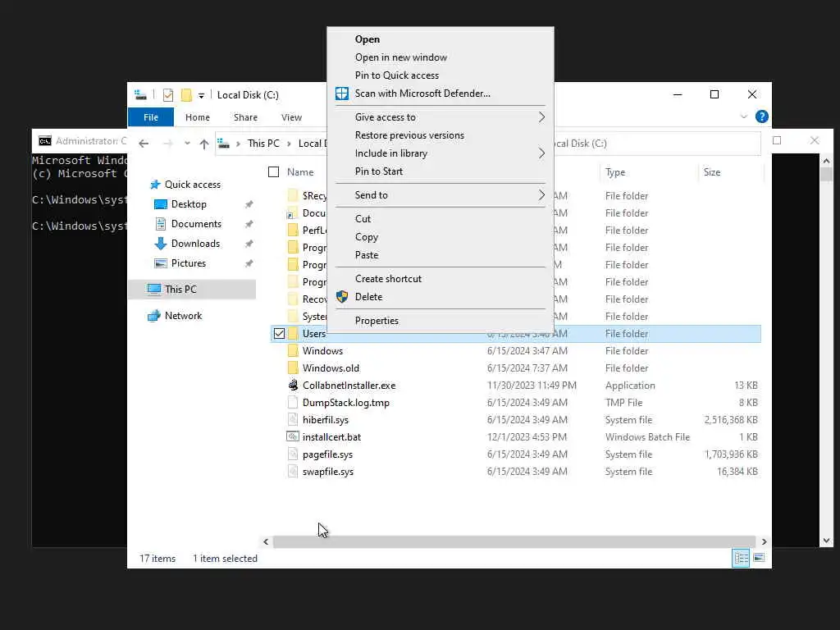Select Pin to Quick access
The width and height of the screenshot is (840, 630).
(396, 75)
